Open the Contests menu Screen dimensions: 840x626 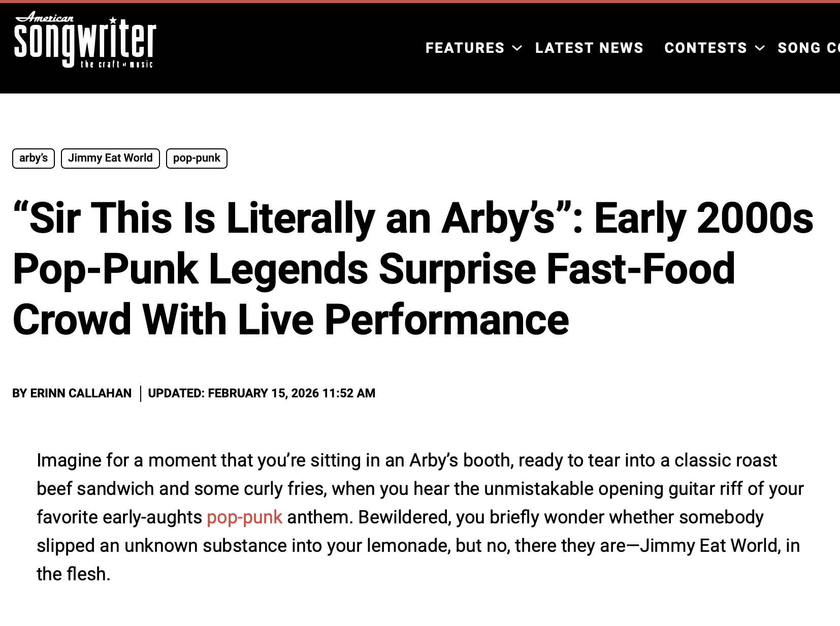[705, 48]
